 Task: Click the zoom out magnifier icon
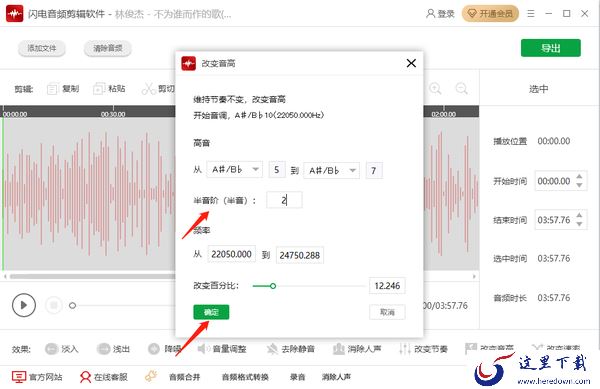(x=461, y=89)
